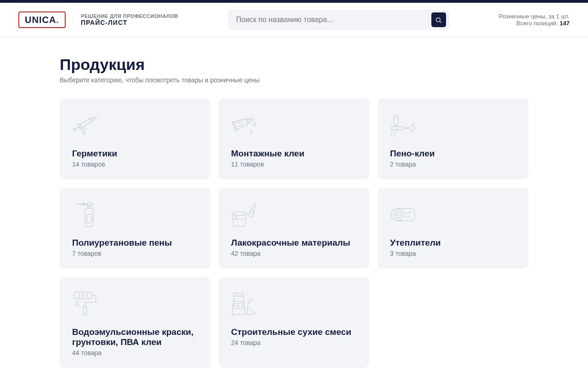Image resolution: width=588 pixels, height=368 pixels.
Task: Open the Пено-клеи category title
Action: tap(413, 154)
